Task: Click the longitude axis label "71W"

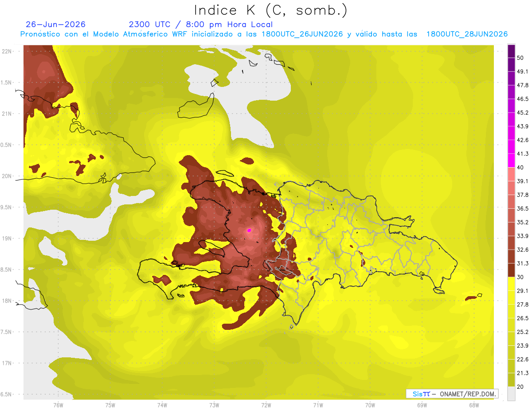Action: [x=318, y=405]
